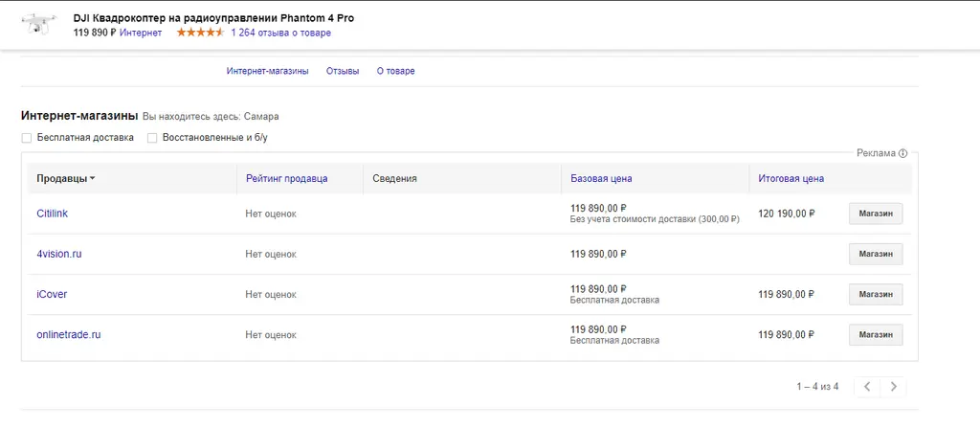Click the orange star rating icon
Image resolution: width=980 pixels, height=428 pixels.
(x=200, y=33)
